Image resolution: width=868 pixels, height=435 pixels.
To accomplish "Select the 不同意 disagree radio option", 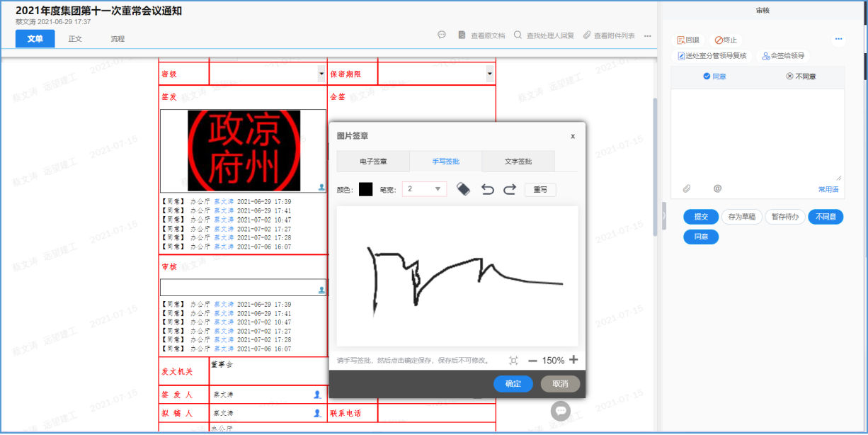I will click(x=801, y=77).
